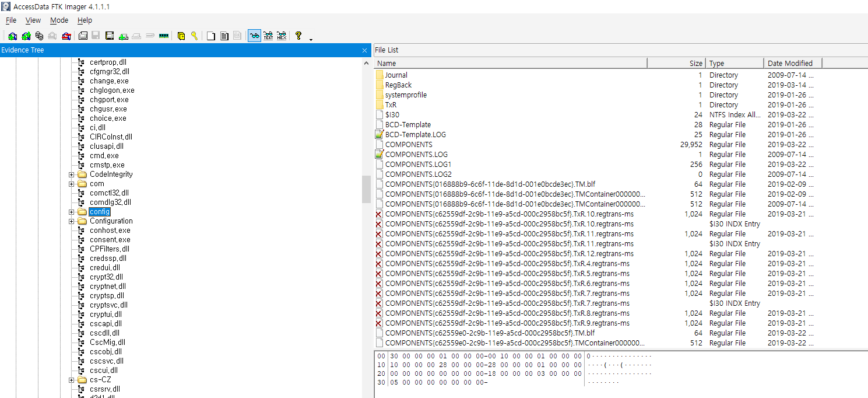The image size is (868, 398).
Task: Click Detect EFS Encryption key icon
Action: coord(195,36)
